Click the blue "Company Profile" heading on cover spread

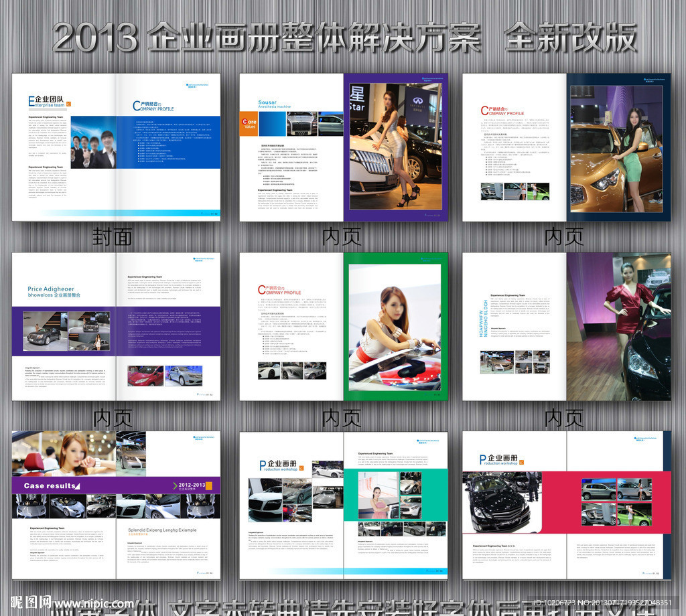(153, 106)
